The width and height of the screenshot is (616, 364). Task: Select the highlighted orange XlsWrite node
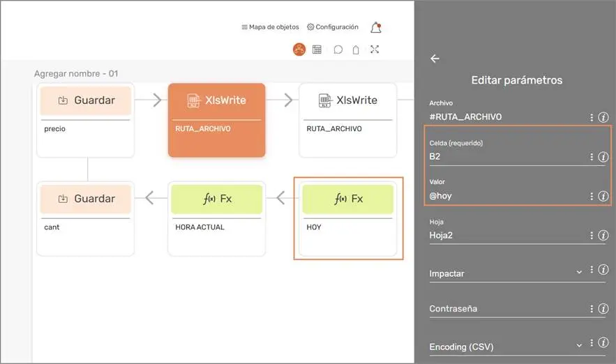click(216, 119)
